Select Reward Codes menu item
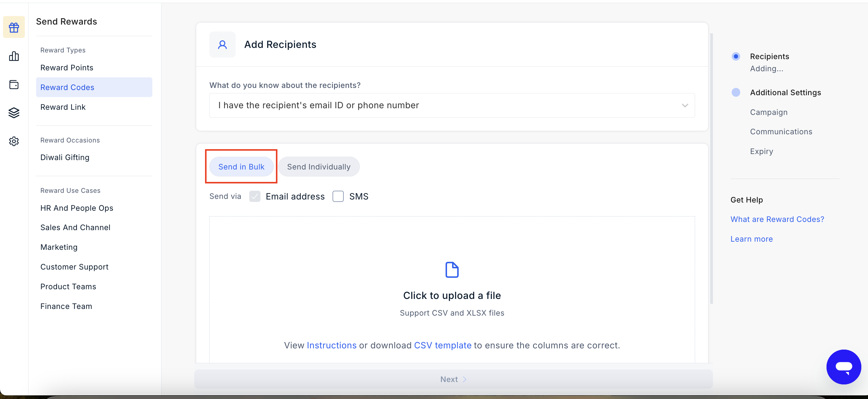868x399 pixels. click(x=94, y=87)
